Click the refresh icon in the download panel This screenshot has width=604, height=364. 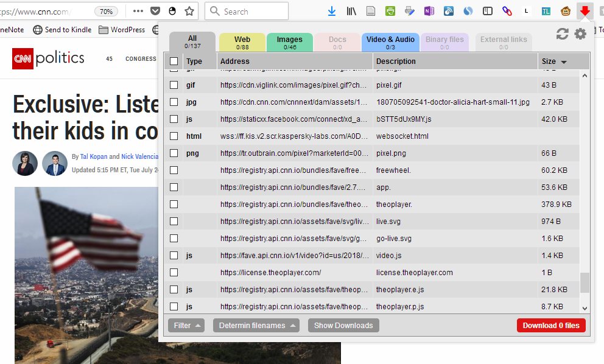(x=562, y=35)
